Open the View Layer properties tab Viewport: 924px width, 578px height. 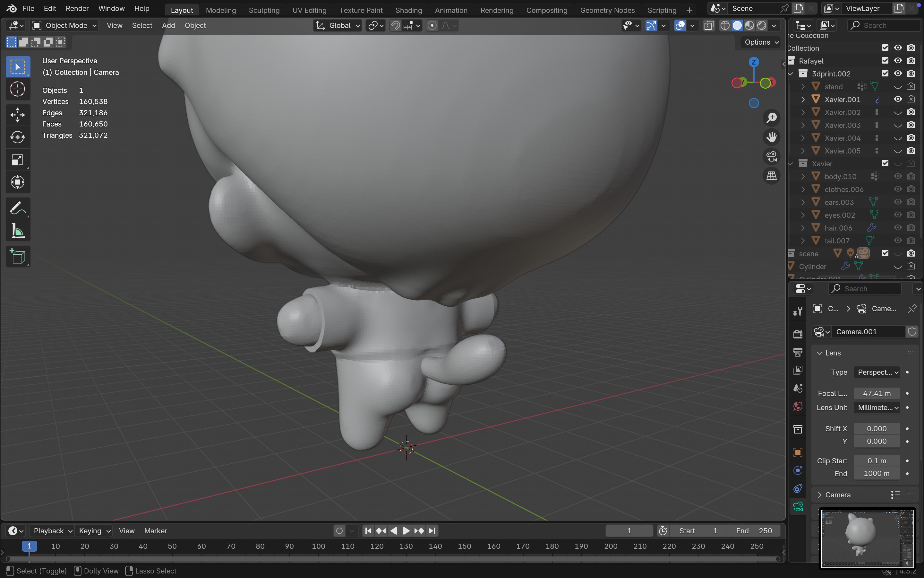(798, 370)
